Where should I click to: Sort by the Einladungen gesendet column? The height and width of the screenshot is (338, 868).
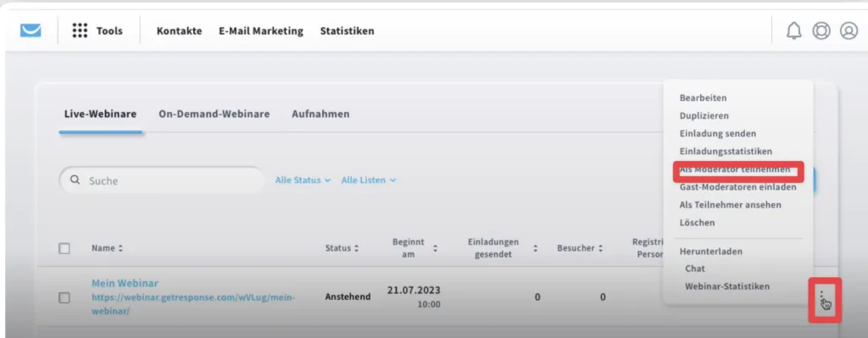(x=502, y=248)
